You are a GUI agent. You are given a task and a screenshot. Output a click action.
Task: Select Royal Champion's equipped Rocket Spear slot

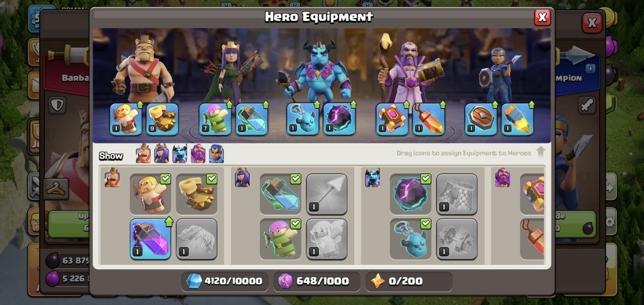point(518,119)
